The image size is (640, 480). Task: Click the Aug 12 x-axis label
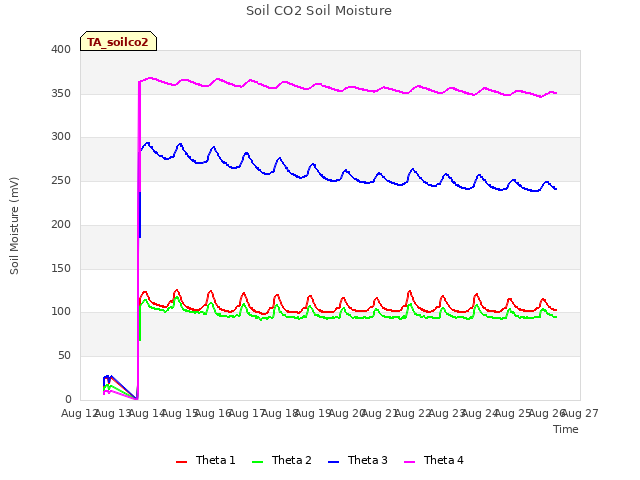click(x=79, y=413)
